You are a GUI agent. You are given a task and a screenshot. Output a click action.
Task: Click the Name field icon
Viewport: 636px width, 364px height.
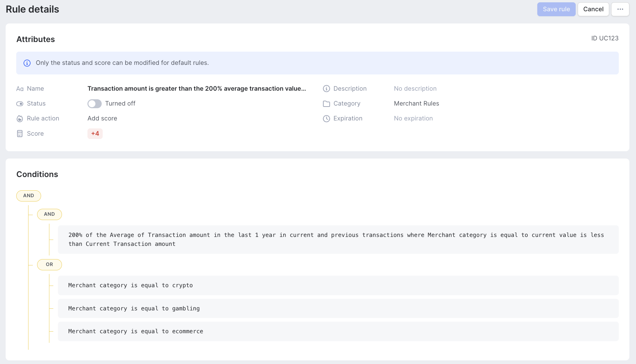(x=20, y=89)
